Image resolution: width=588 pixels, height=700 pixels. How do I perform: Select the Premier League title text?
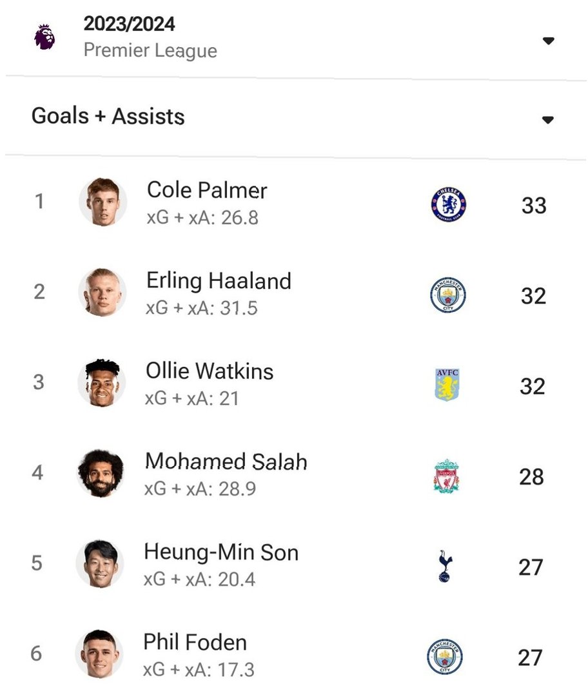[150, 50]
